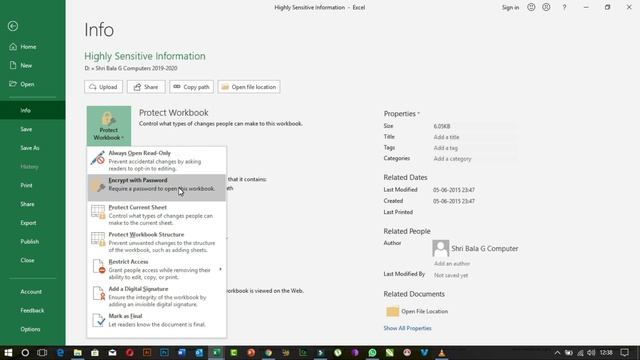The height and width of the screenshot is (360, 640).
Task: Click the Copy path button
Action: 191,87
